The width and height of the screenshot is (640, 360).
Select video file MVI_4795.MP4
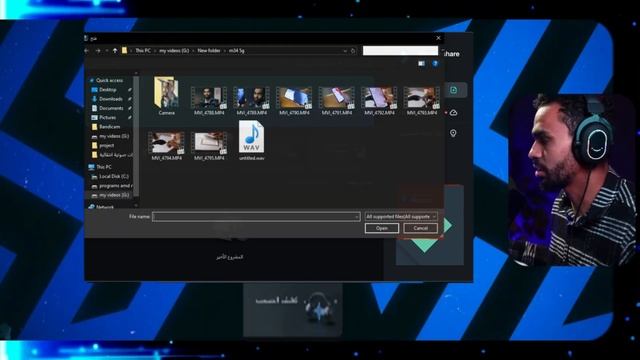tap(209, 146)
